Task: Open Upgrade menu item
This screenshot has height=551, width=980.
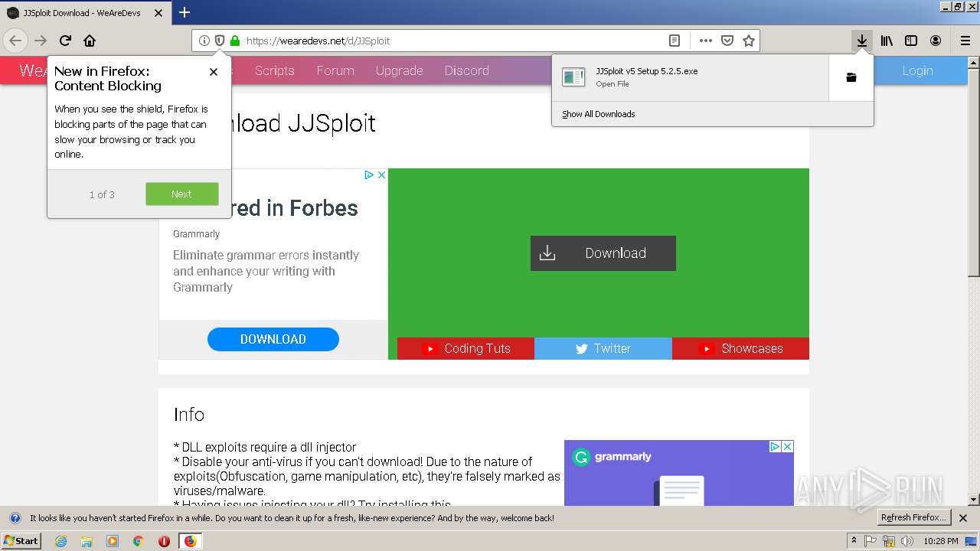Action: tap(399, 70)
